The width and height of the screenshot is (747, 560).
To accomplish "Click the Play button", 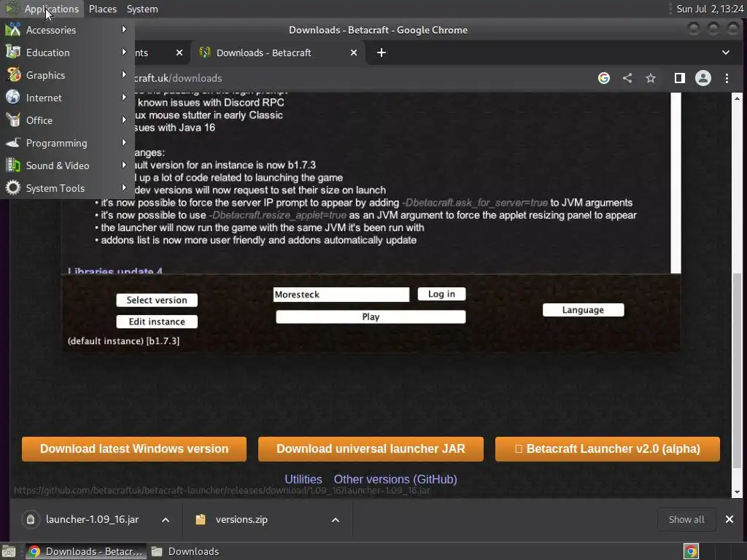I will point(371,316).
